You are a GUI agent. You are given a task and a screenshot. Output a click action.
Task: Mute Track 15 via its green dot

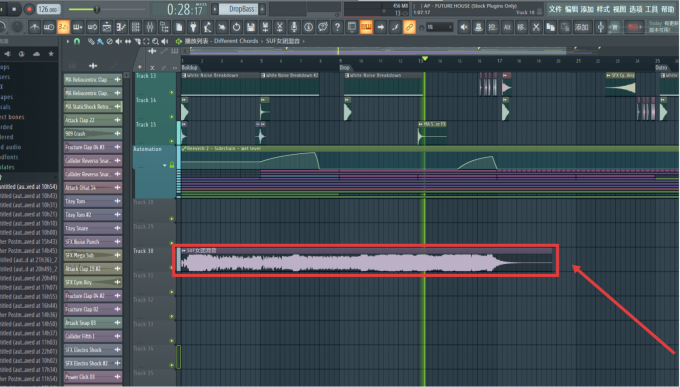[172, 141]
